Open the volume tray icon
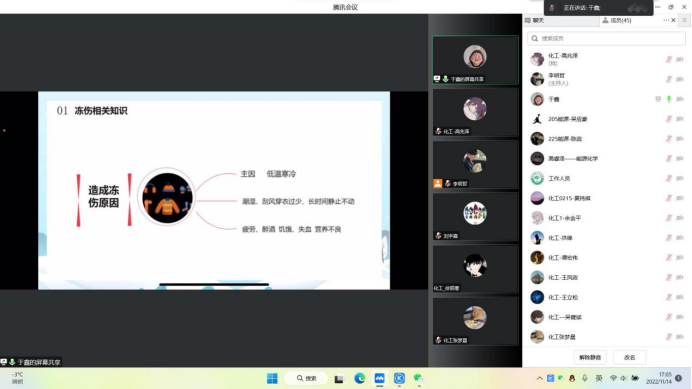 623,378
